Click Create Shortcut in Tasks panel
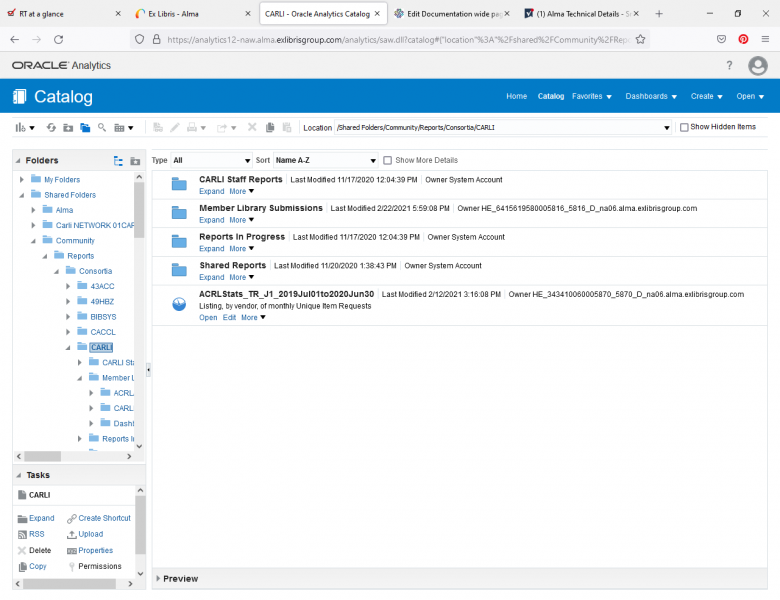Image resolution: width=780 pixels, height=600 pixels. pyautogui.click(x=104, y=518)
